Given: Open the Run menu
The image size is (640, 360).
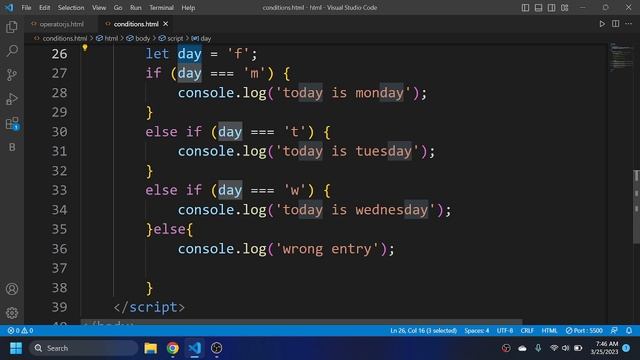Looking at the screenshot, I should [x=136, y=8].
